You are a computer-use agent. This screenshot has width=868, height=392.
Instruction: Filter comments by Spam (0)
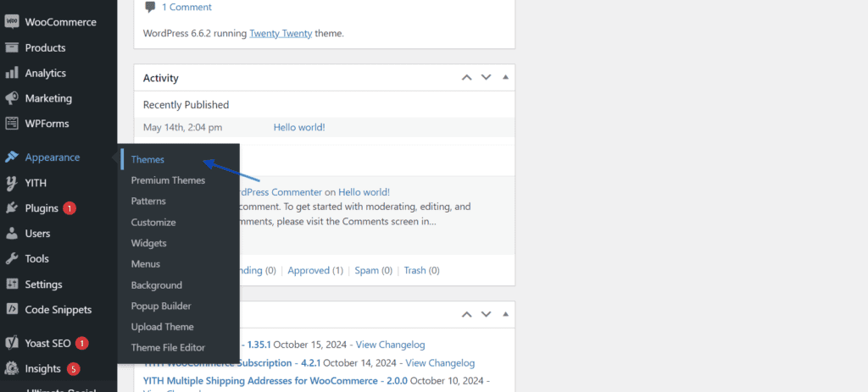pos(374,270)
